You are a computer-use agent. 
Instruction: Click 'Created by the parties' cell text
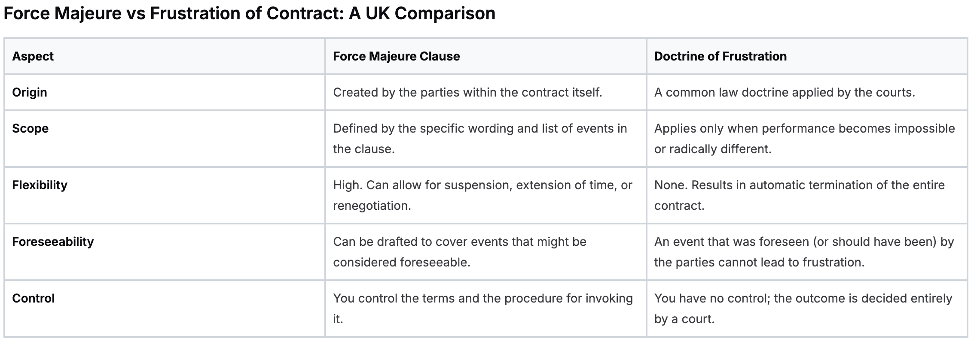click(467, 92)
